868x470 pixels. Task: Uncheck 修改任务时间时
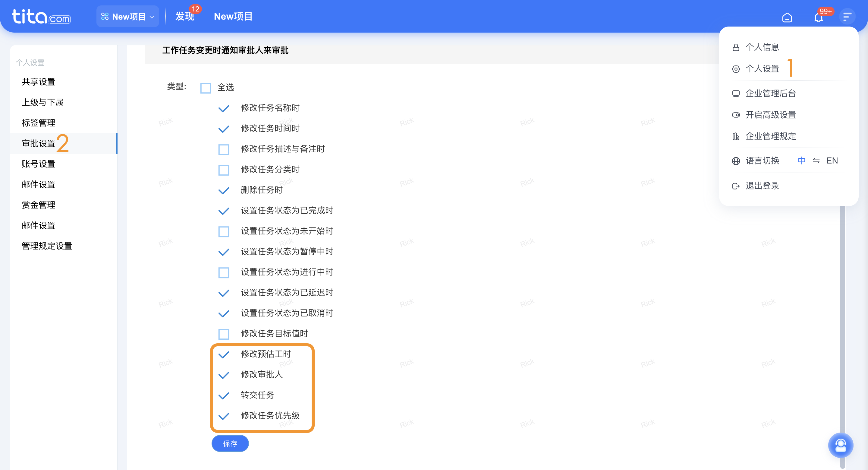[x=224, y=129]
